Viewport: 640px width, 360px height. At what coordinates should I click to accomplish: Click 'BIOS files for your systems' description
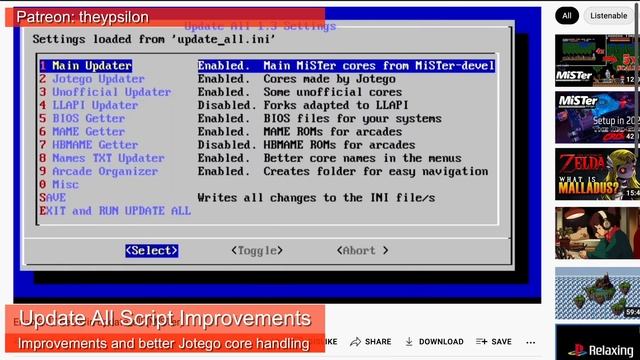[x=352, y=118]
